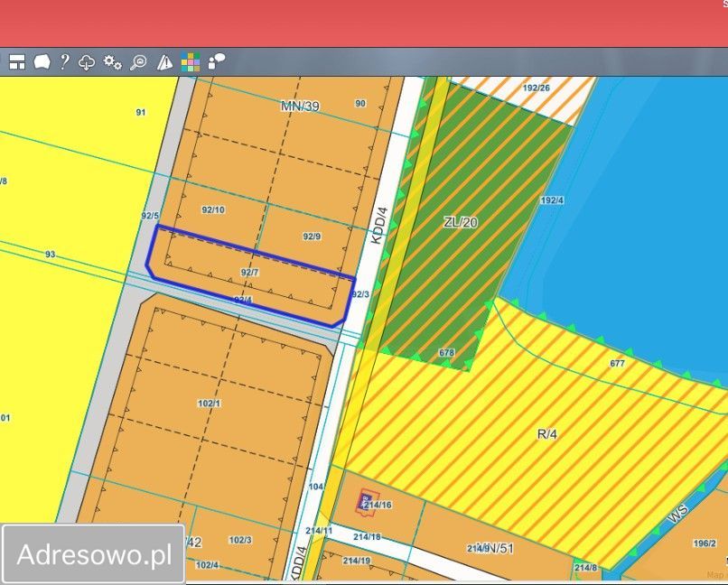Click the Adresowo.pl watermark logo
This screenshot has width=728, height=585.
(x=94, y=554)
